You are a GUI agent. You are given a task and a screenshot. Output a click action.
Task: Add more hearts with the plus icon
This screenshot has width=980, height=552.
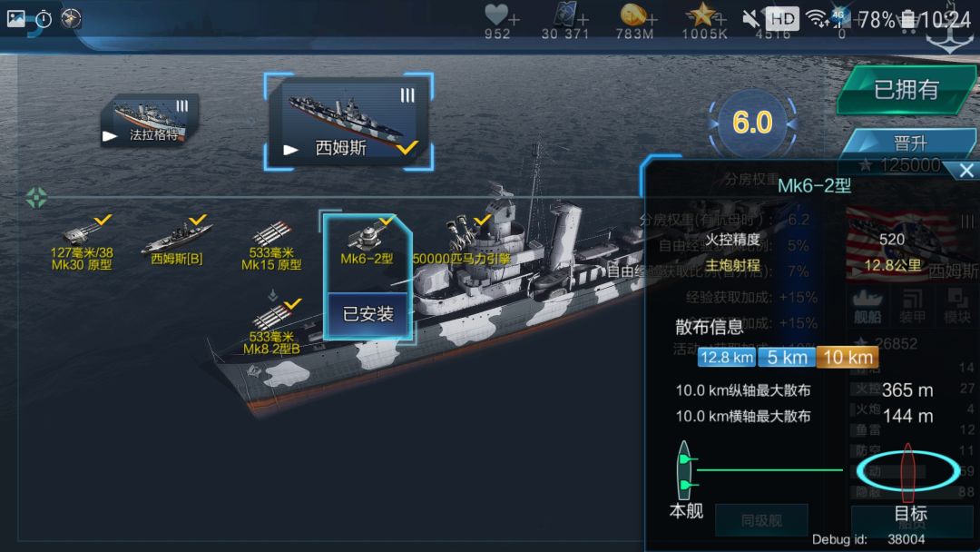click(x=514, y=19)
